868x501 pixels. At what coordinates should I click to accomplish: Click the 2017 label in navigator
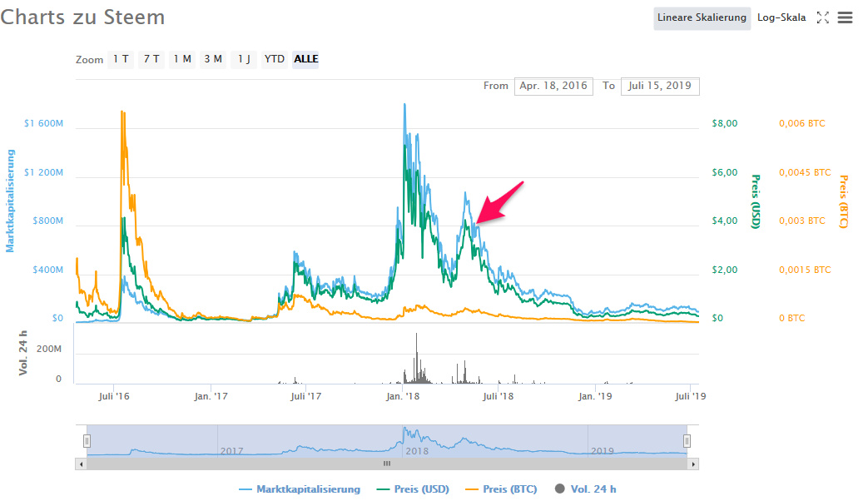coord(231,450)
